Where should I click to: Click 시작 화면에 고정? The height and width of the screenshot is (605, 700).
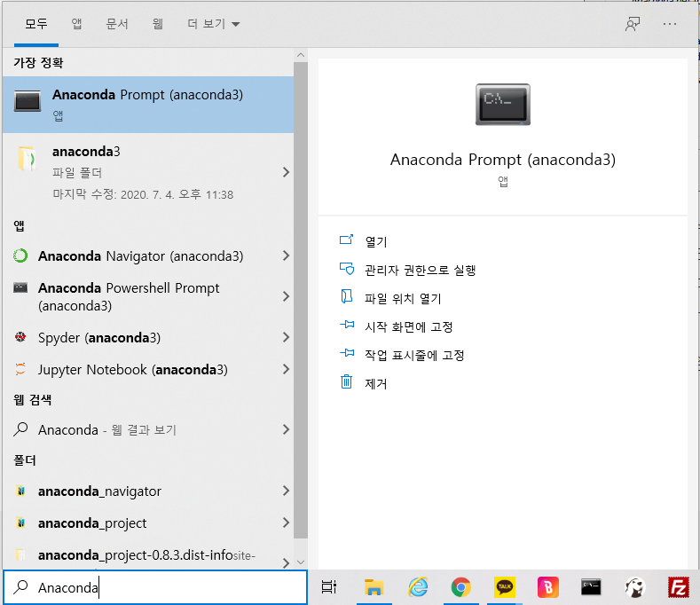tap(409, 326)
